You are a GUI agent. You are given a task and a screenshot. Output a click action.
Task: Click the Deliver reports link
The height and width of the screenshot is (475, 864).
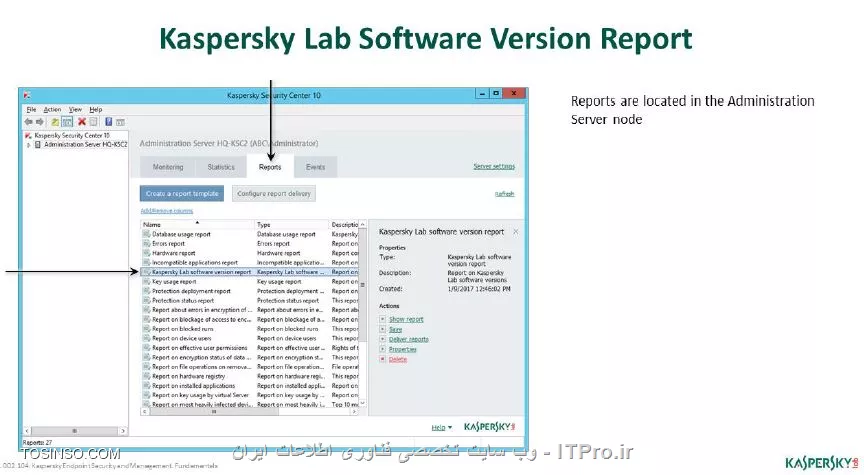[x=408, y=339]
